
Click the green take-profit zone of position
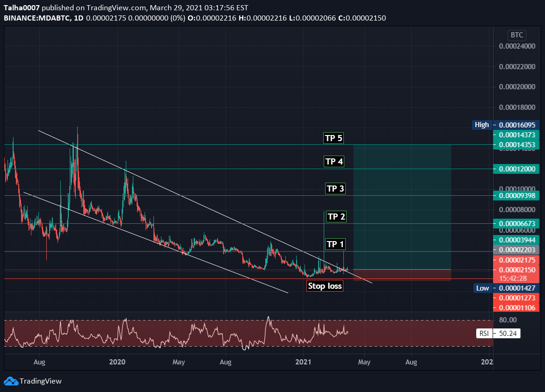pos(402,207)
